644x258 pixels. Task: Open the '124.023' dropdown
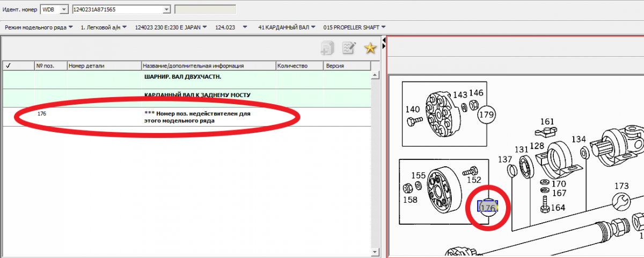pos(231,27)
